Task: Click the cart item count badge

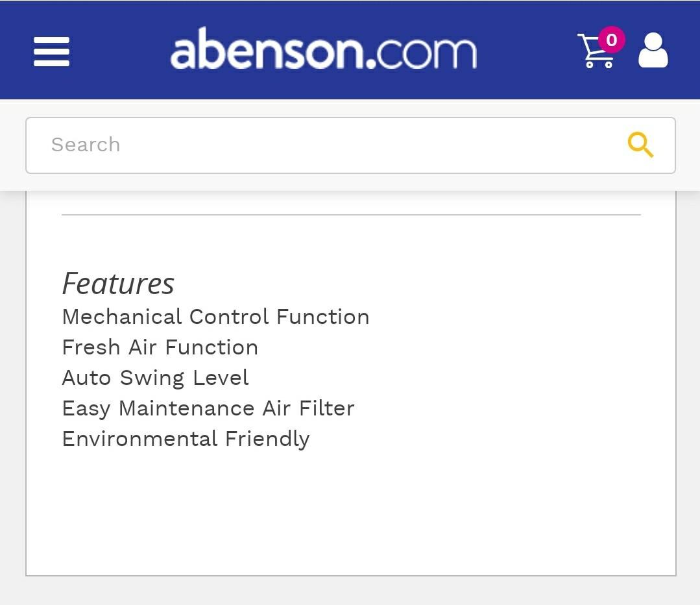Action: tap(610, 40)
